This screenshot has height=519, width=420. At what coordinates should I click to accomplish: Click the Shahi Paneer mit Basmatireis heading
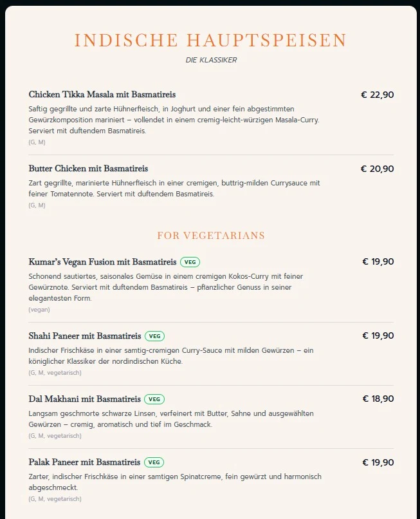(85, 336)
